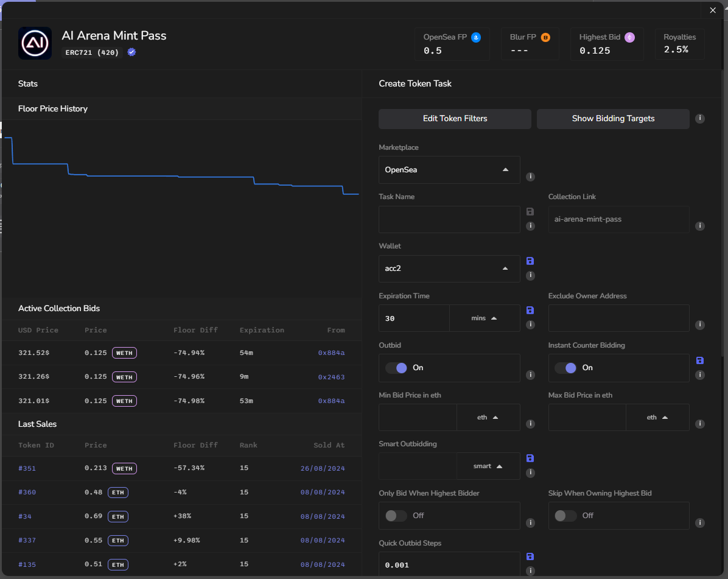
Task: Click Expiration Time value field showing 30
Action: coord(414,318)
